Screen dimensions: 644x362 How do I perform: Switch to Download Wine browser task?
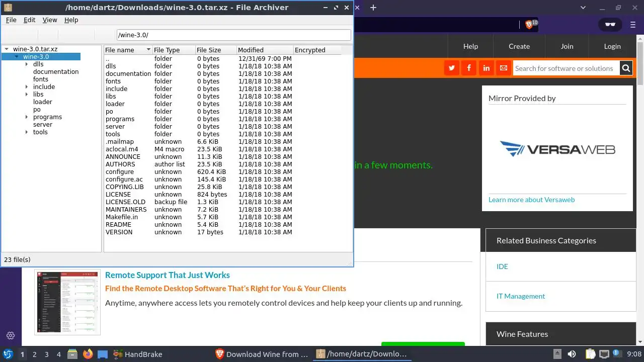coord(262,354)
